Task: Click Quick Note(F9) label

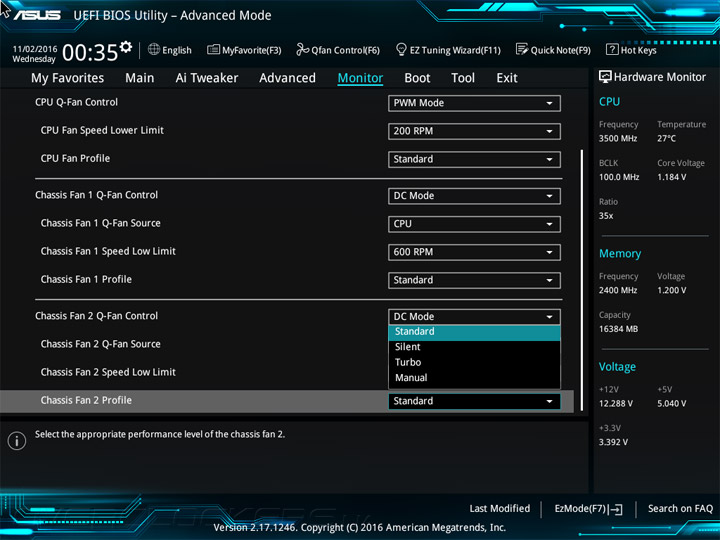Action: coord(561,50)
